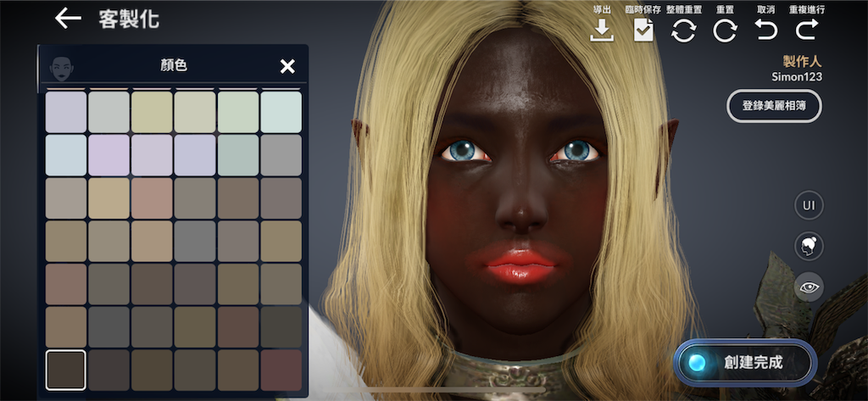The image size is (868, 401).
Task: Click the 登錄美麗相簿 button
Action: pos(774,106)
